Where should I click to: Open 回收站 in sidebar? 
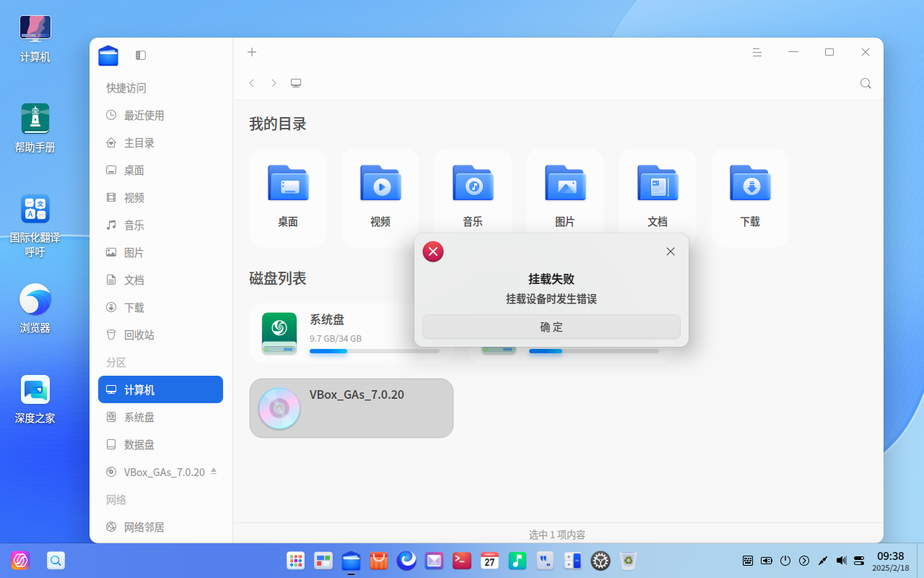pyautogui.click(x=160, y=335)
